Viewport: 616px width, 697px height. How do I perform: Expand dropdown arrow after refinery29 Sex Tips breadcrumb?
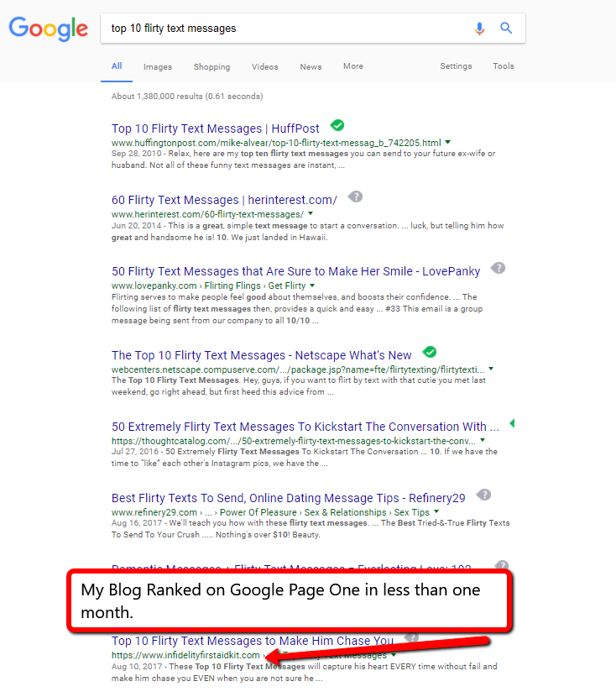[x=436, y=511]
